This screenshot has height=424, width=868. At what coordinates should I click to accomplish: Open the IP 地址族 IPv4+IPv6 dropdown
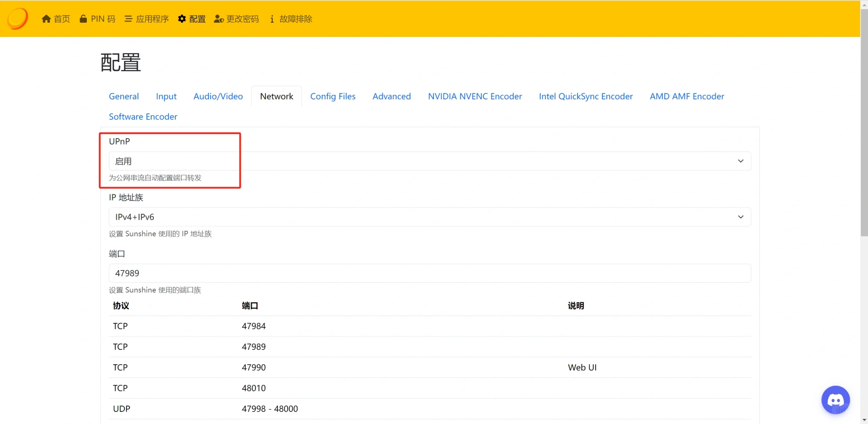429,217
